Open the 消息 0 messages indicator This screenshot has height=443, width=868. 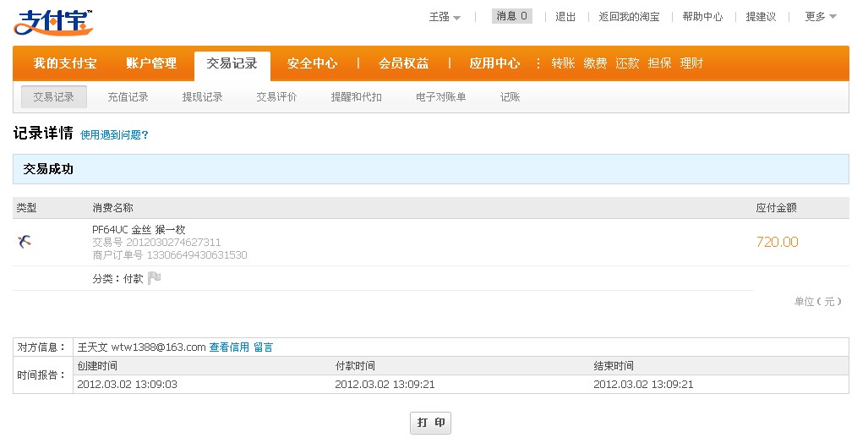511,16
